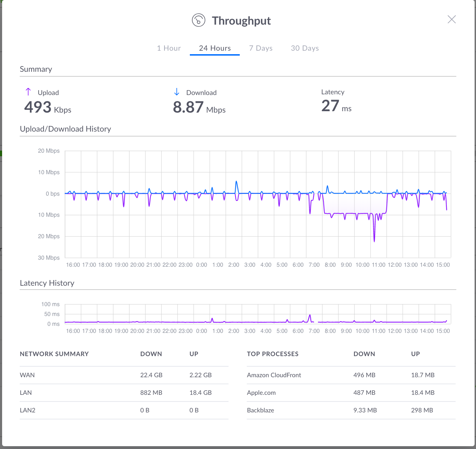
Task: Click the tallest latency spike before 7:00
Action: pyautogui.click(x=310, y=315)
